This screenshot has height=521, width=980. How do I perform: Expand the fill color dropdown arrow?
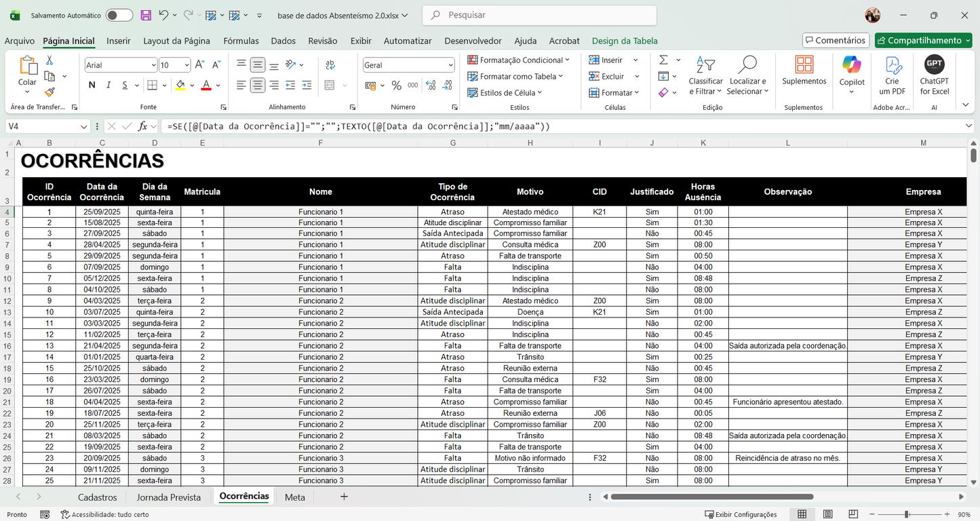[x=191, y=85]
